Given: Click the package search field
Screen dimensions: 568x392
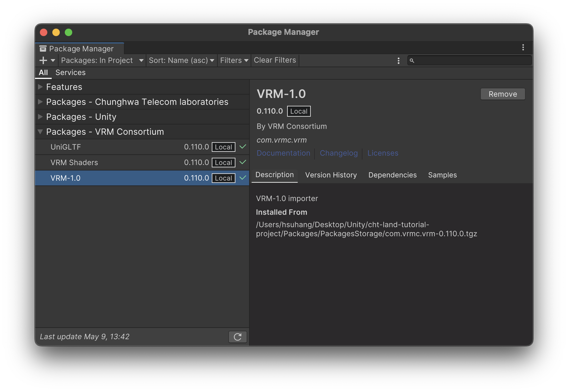Looking at the screenshot, I should 470,60.
